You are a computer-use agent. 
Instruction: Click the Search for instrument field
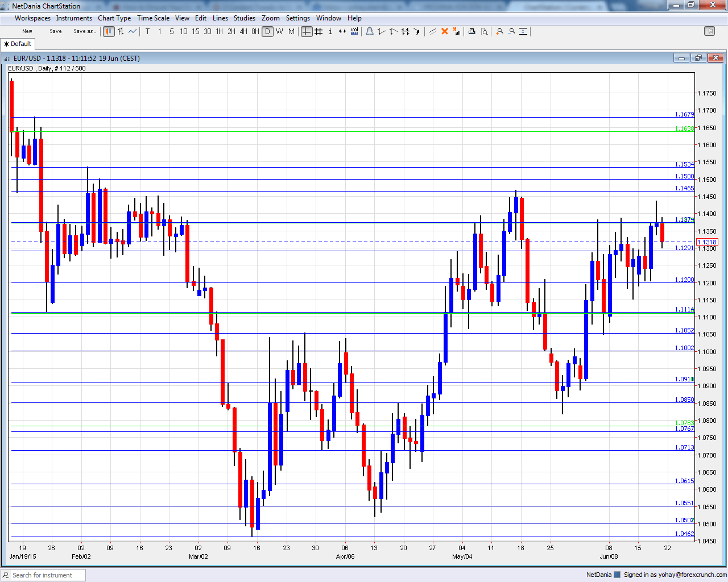coord(43,575)
